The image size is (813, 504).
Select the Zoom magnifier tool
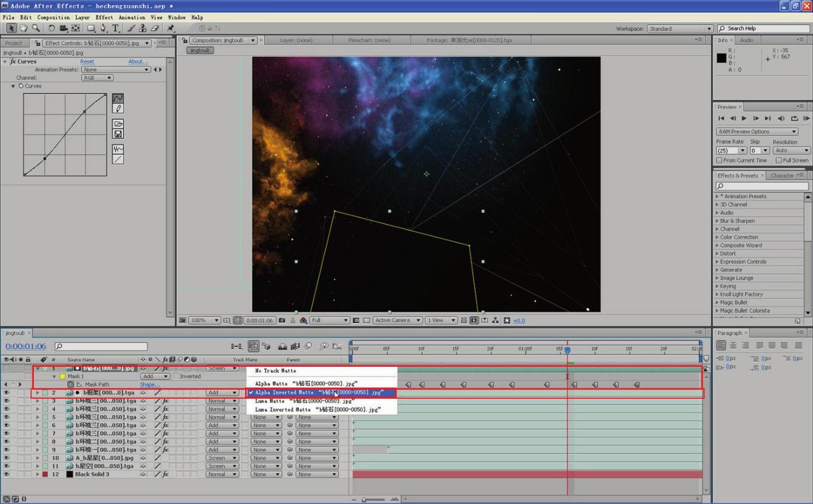coord(36,28)
